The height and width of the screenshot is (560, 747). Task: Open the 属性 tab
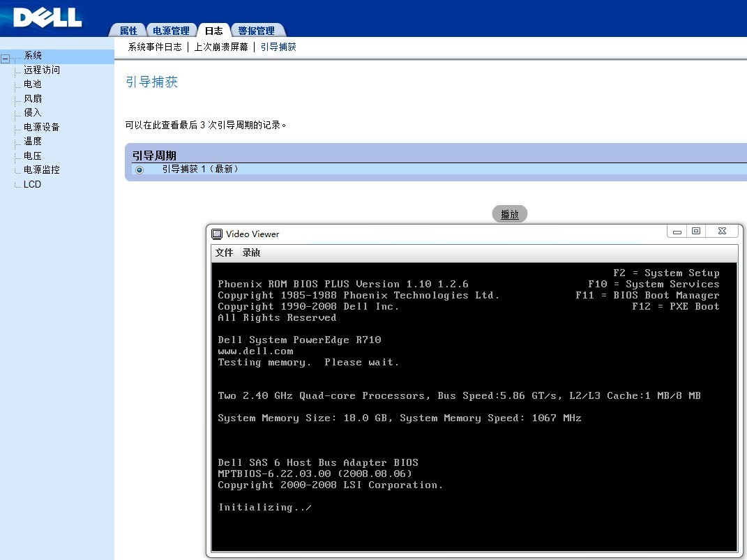coord(128,31)
